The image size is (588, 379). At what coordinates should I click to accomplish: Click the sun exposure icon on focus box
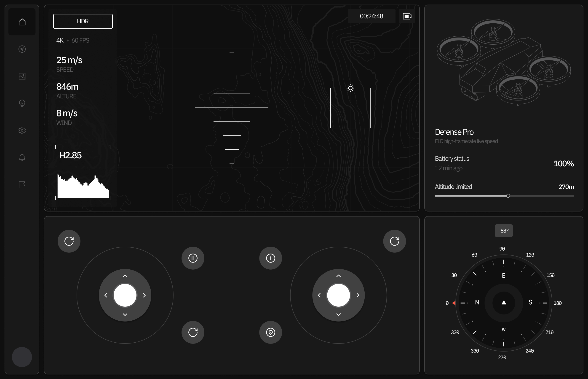(x=350, y=88)
